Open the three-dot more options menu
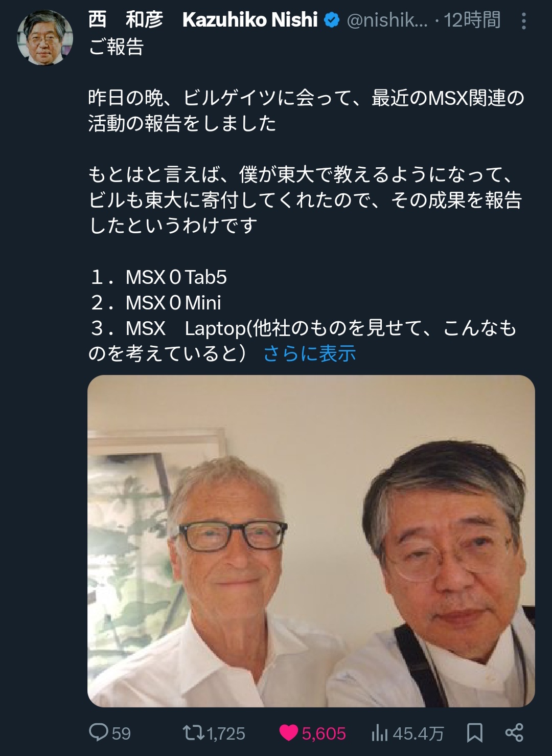The width and height of the screenshot is (552, 756). click(523, 21)
